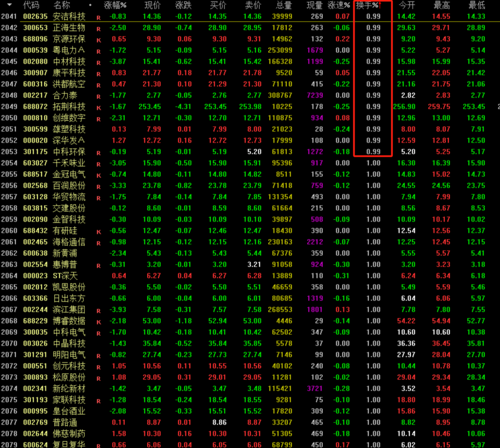Click the 最低 column header
The image size is (500, 448).
click(477, 5)
